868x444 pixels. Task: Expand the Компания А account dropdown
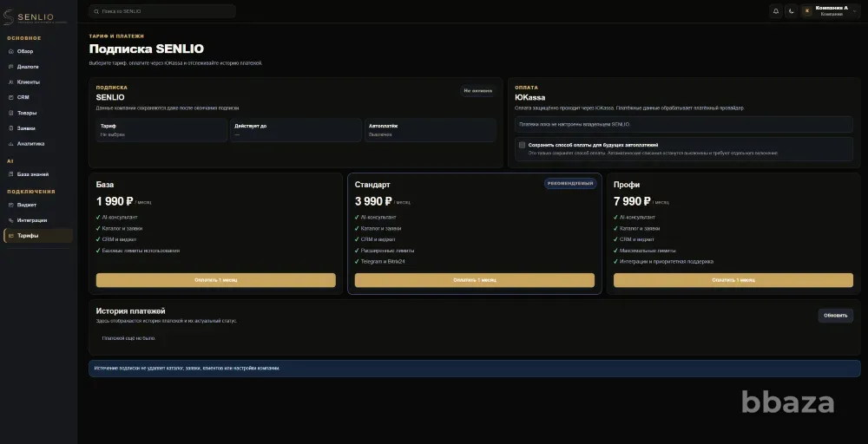(831, 11)
